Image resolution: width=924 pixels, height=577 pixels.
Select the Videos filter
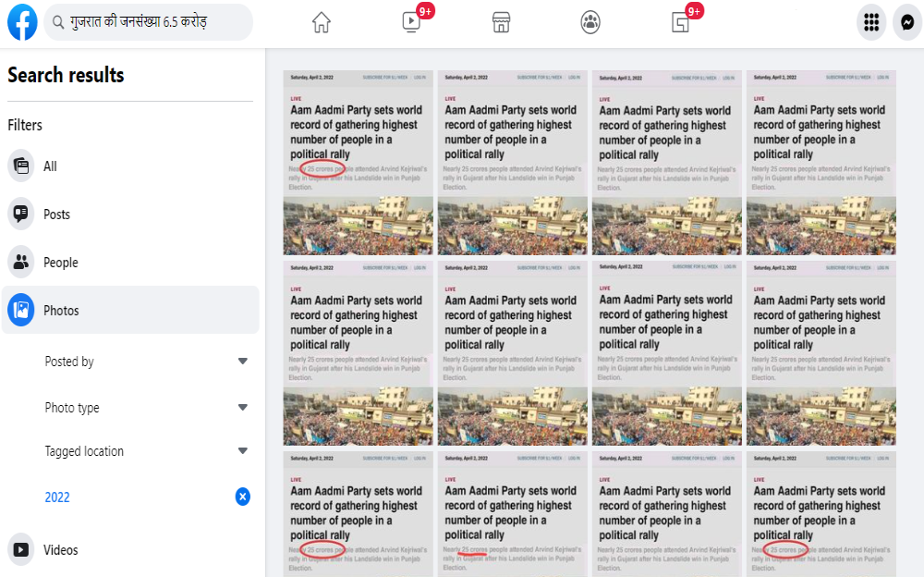click(x=60, y=550)
